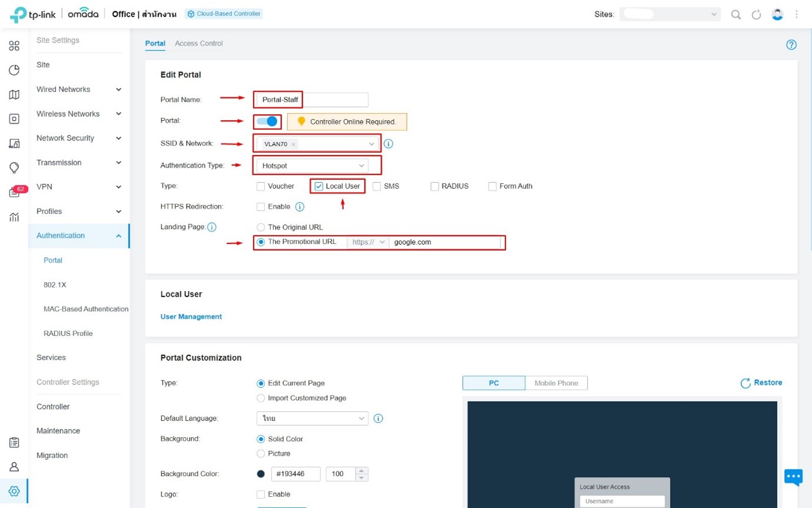Open the more options kebab icon
The height and width of the screenshot is (508, 812).
[797, 14]
